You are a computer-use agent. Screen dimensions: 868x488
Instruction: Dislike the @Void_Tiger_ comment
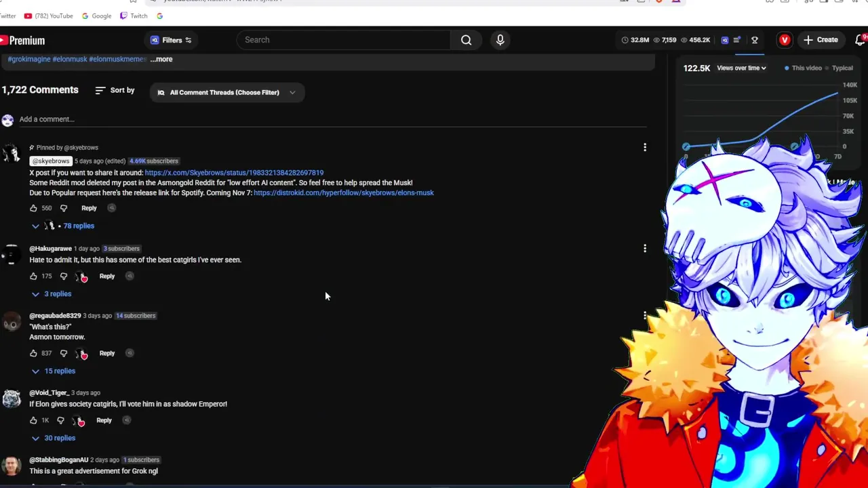pos(60,420)
